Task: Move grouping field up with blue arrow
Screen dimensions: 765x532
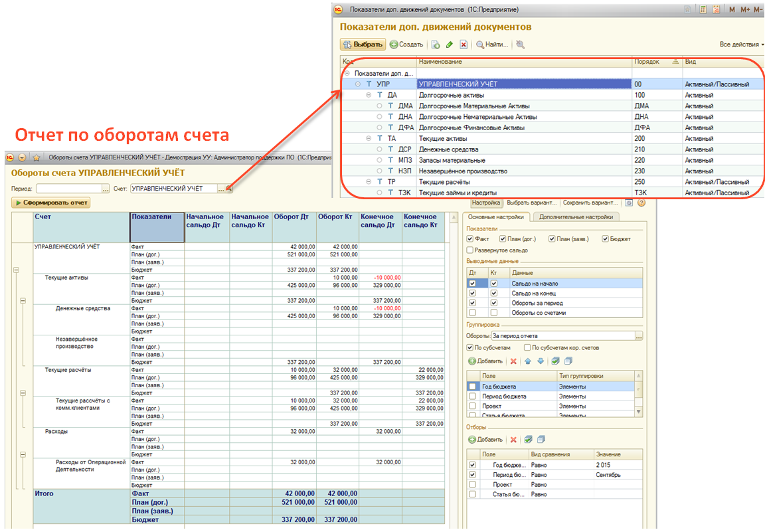Action: (527, 361)
